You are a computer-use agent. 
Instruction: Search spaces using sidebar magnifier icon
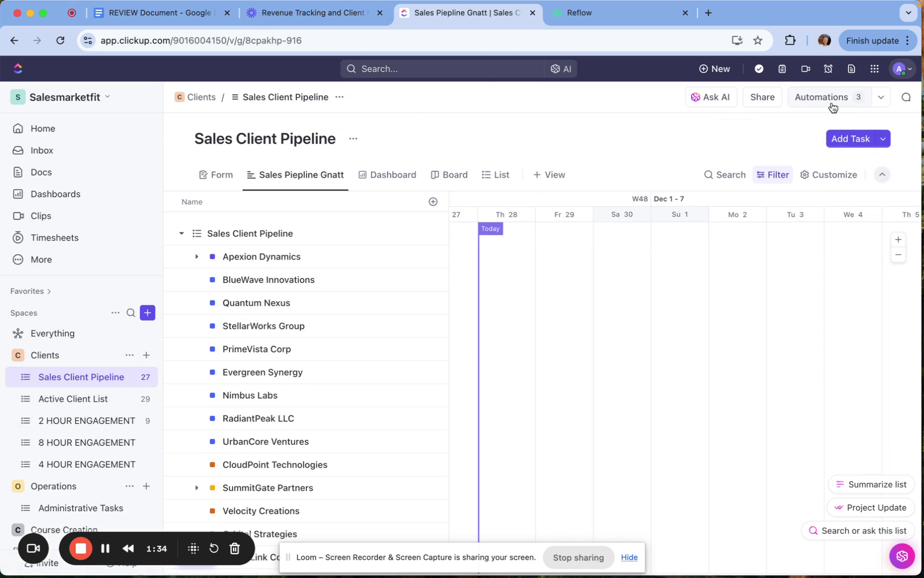[130, 313]
